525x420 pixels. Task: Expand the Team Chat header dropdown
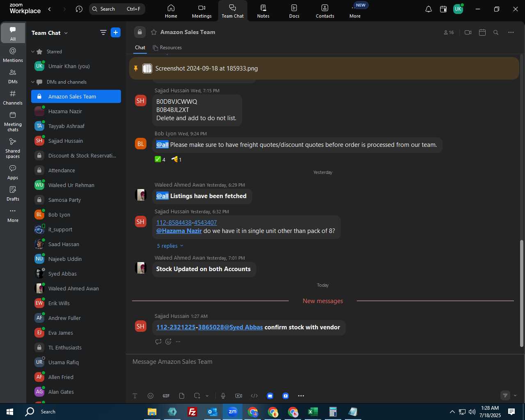click(x=66, y=33)
